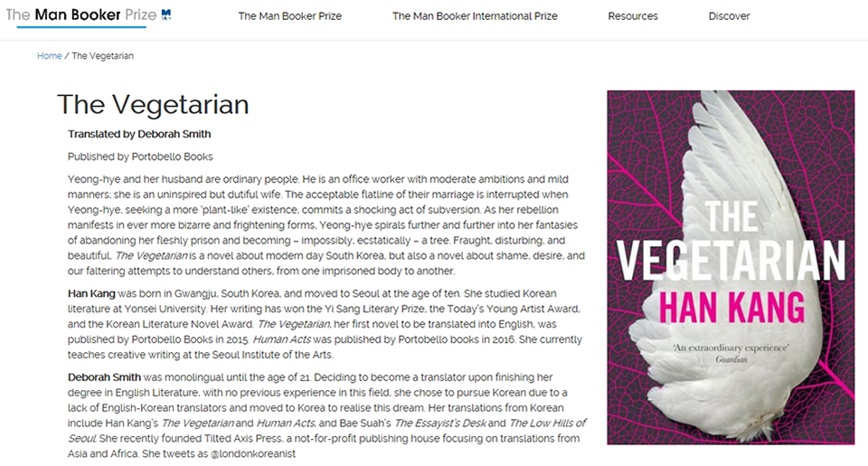
Task: Click the bold Deborah Smith name
Action: tap(104, 377)
